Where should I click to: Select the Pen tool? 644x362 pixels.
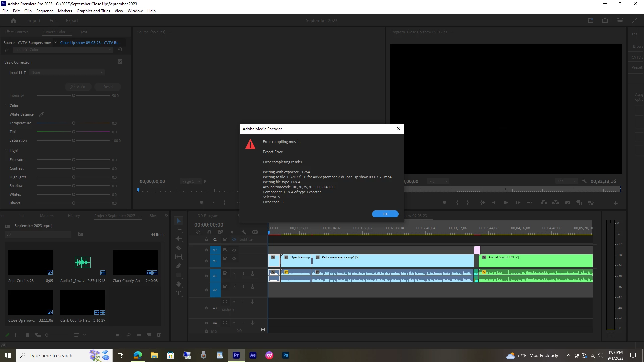pos(179,266)
